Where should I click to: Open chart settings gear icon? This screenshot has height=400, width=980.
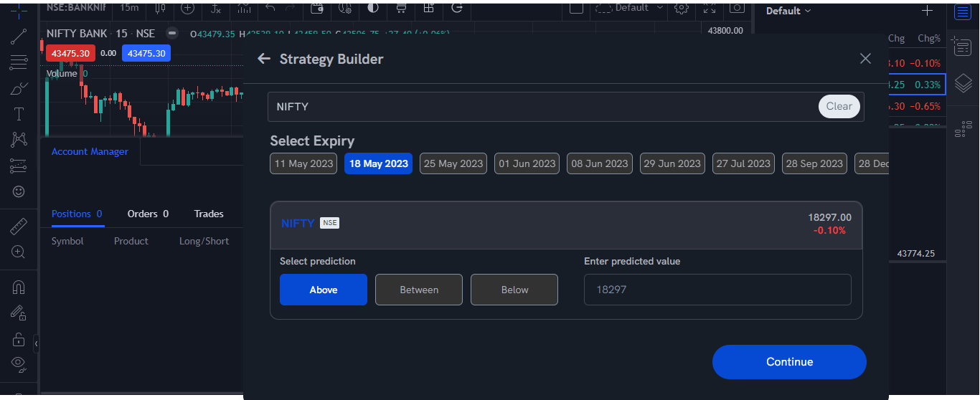pos(682,9)
